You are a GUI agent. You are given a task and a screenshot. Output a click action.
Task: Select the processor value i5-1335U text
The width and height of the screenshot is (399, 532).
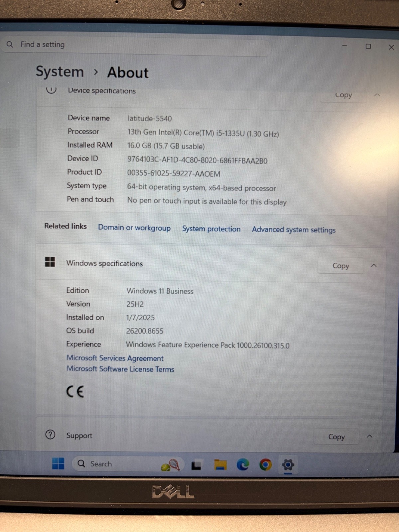point(203,133)
